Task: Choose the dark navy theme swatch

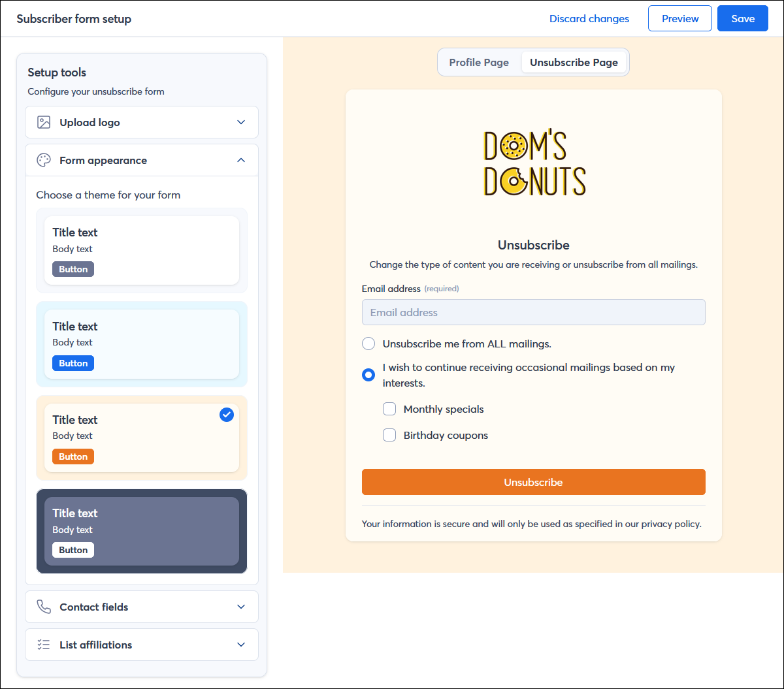Action: pos(142,531)
